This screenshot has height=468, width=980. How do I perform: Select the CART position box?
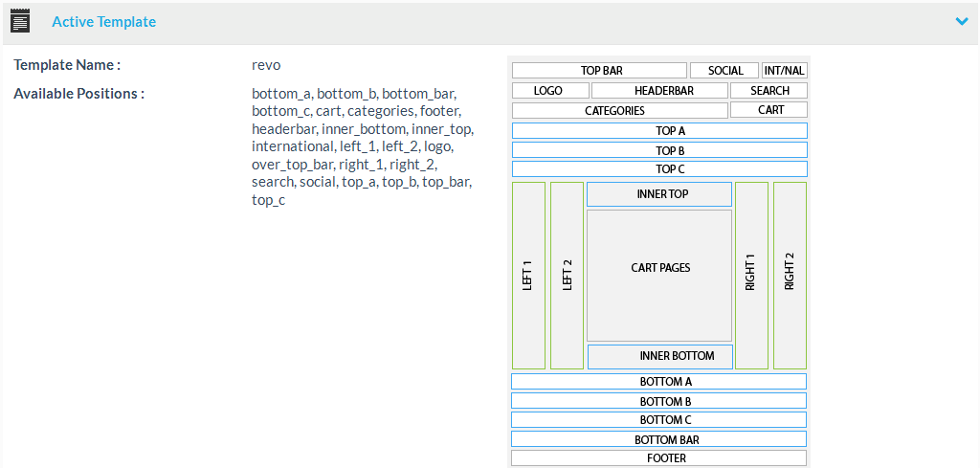pos(769,110)
